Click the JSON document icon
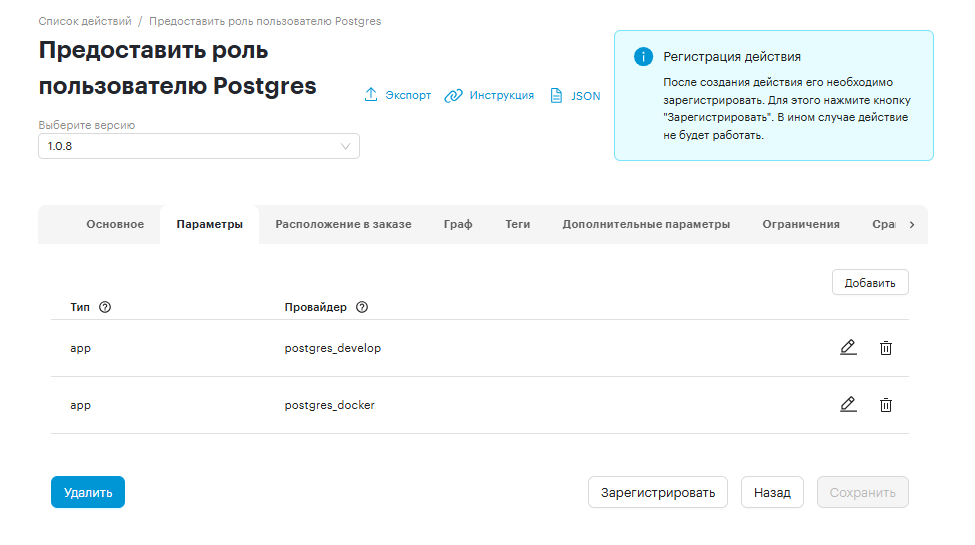975x545 pixels. pyautogui.click(x=556, y=95)
